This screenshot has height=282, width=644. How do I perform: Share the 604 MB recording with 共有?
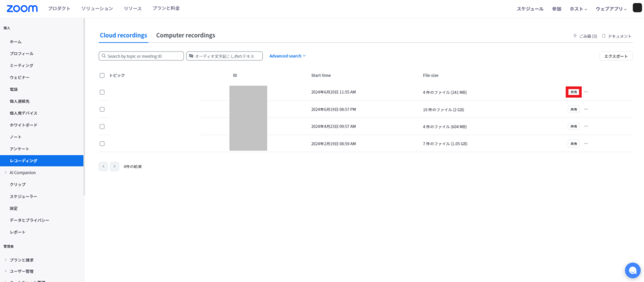(x=574, y=126)
